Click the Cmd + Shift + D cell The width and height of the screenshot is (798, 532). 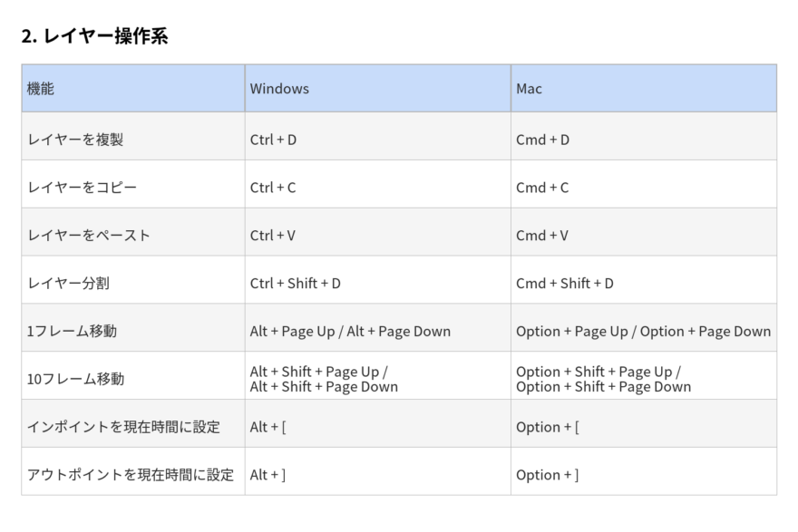point(565,284)
